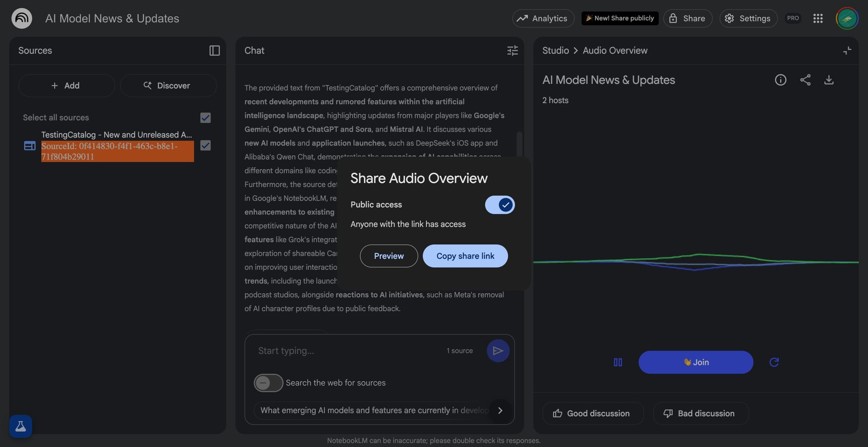This screenshot has height=447, width=868.
Task: Copy the share link
Action: [x=465, y=256]
